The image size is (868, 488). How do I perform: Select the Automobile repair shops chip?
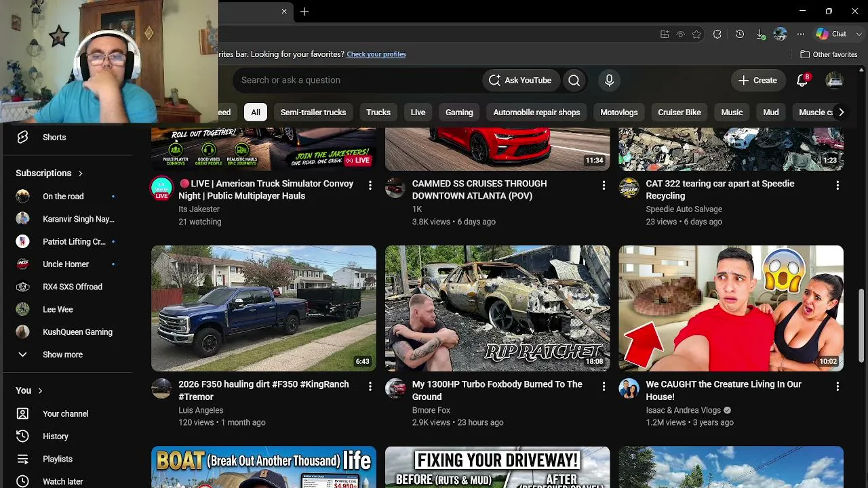pos(536,113)
